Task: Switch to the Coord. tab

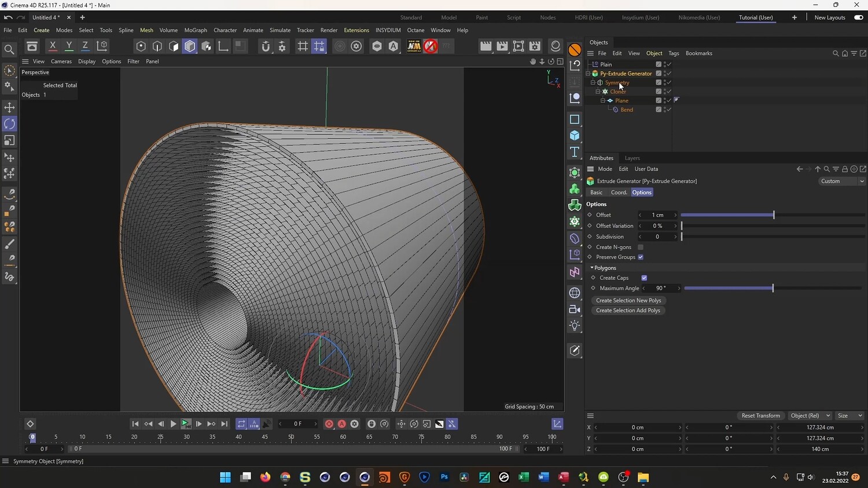Action: [619, 193]
